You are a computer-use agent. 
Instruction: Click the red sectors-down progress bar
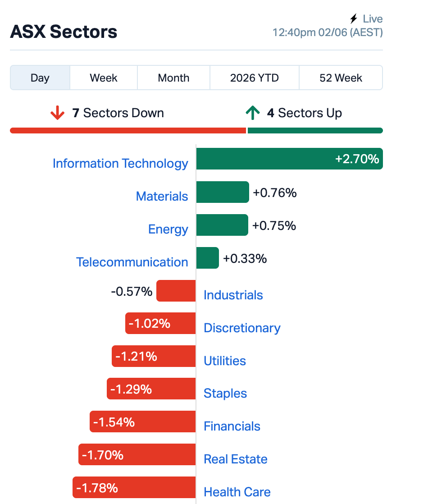tap(128, 130)
